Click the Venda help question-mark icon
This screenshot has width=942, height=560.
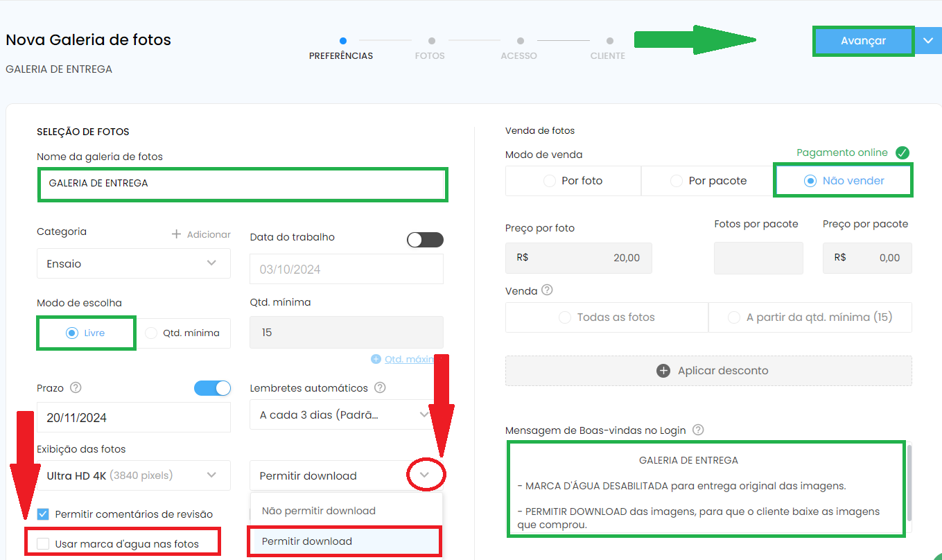click(x=547, y=290)
